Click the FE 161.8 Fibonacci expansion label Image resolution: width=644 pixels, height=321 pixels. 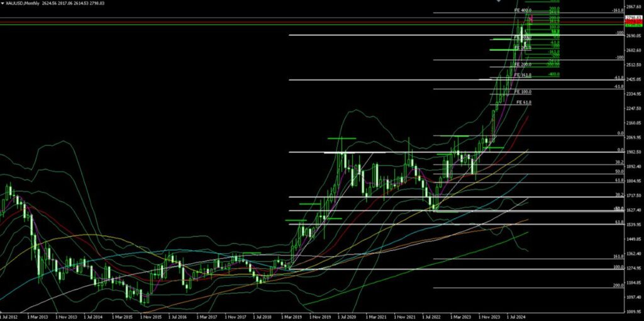523,76
